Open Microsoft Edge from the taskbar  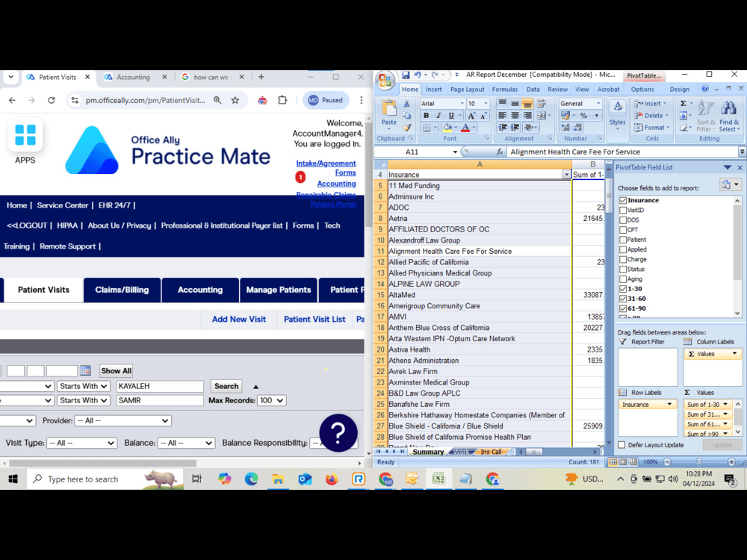(251, 479)
